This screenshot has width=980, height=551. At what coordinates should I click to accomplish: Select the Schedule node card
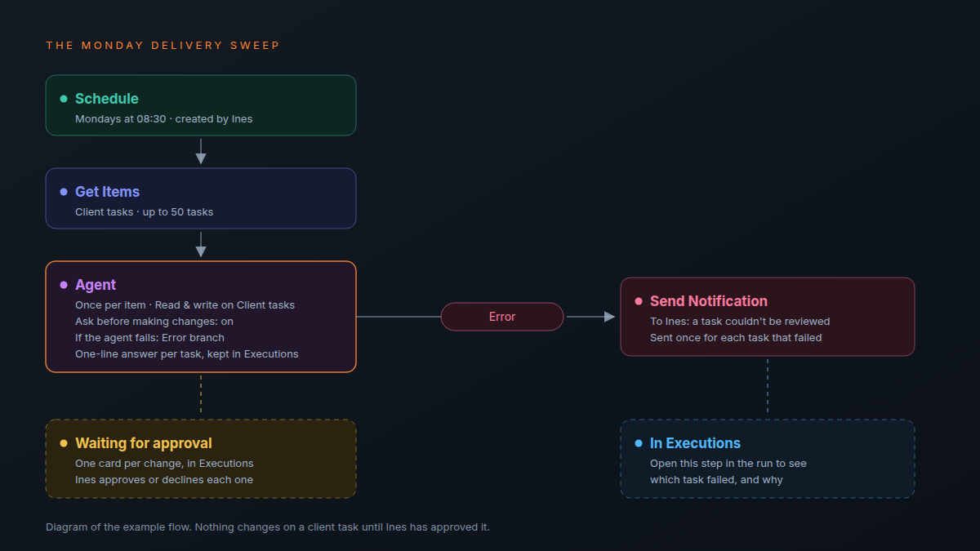[x=201, y=105]
